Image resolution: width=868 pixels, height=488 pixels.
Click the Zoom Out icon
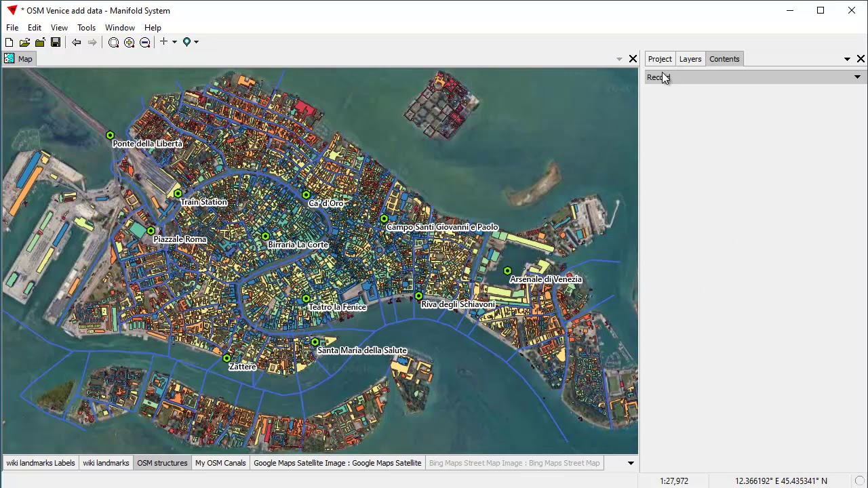pos(144,42)
